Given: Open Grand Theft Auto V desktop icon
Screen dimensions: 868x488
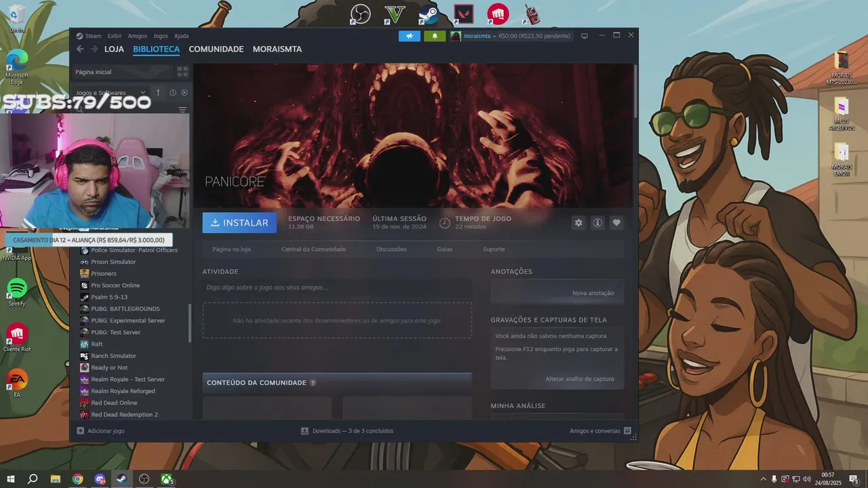Looking at the screenshot, I should pyautogui.click(x=395, y=14).
